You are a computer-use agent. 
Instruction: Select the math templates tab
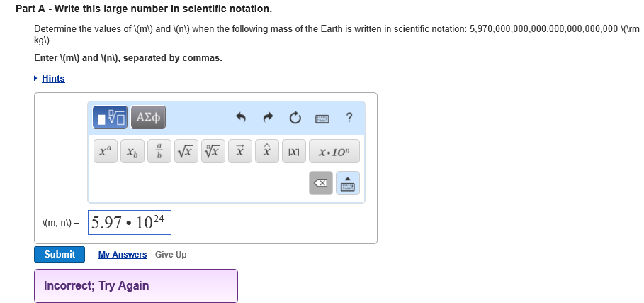point(111,119)
